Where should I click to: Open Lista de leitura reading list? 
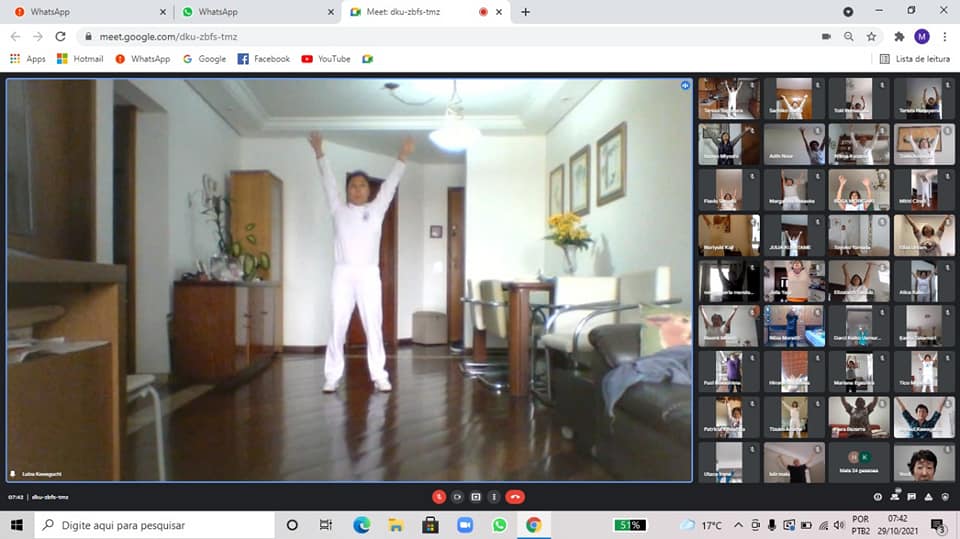(914, 59)
